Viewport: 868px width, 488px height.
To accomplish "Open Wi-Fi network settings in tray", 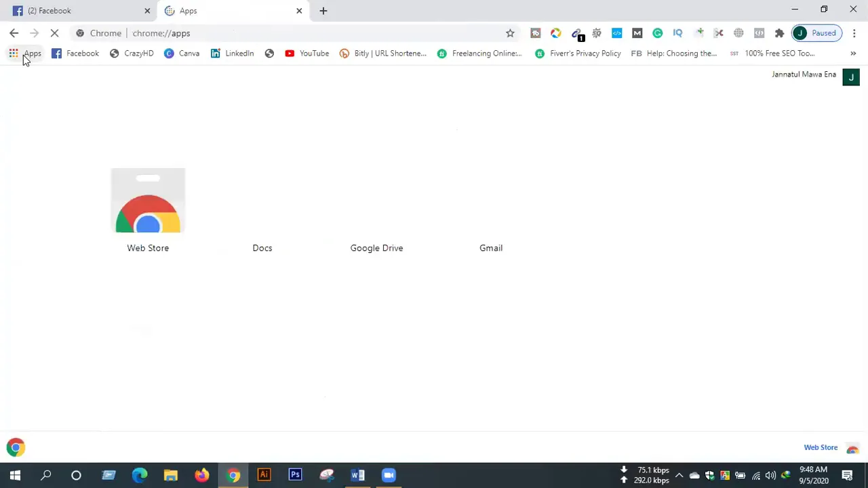I will click(x=756, y=475).
